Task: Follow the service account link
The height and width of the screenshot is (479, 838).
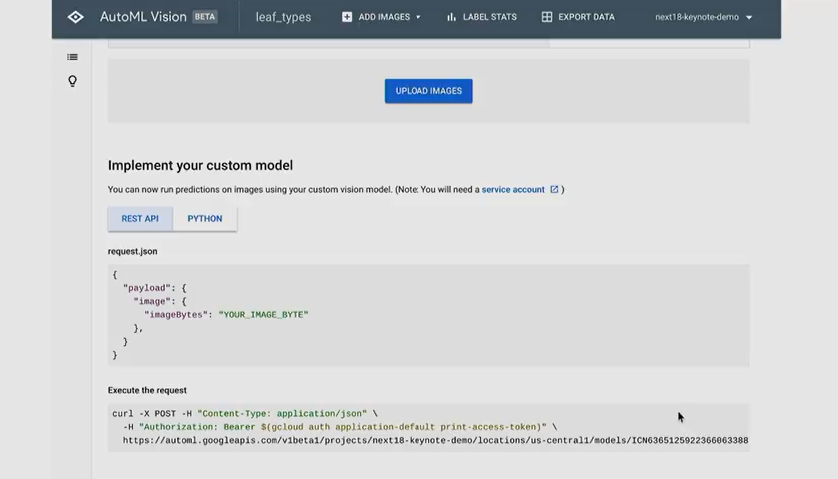Action: 513,189
